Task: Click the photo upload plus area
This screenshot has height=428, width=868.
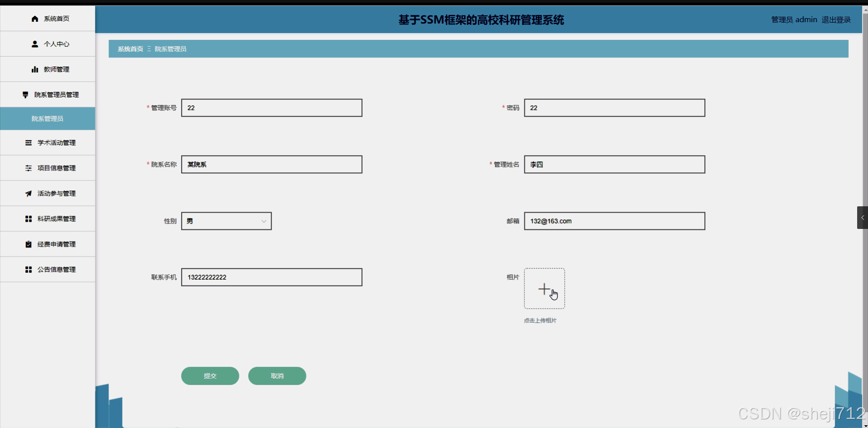Action: 544,289
